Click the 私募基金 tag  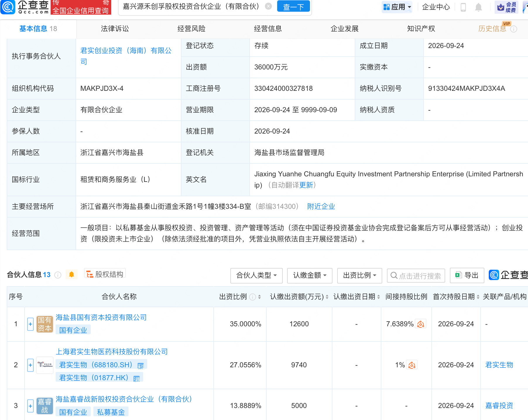click(111, 412)
